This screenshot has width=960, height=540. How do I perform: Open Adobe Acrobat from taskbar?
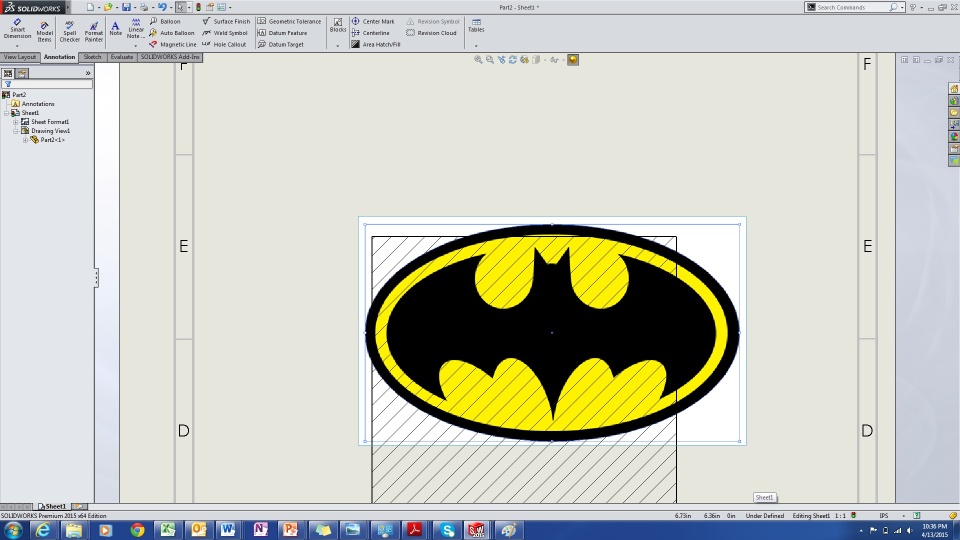(x=414, y=530)
